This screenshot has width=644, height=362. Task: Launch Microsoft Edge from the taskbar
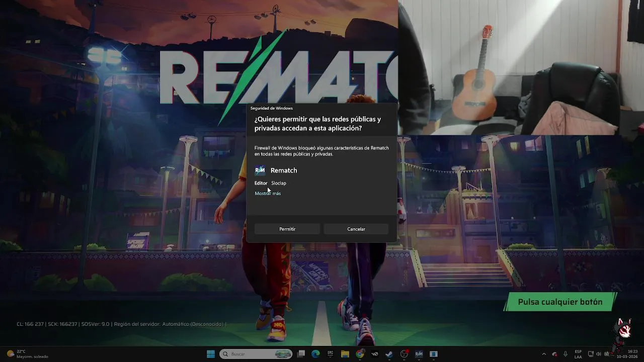point(315,354)
